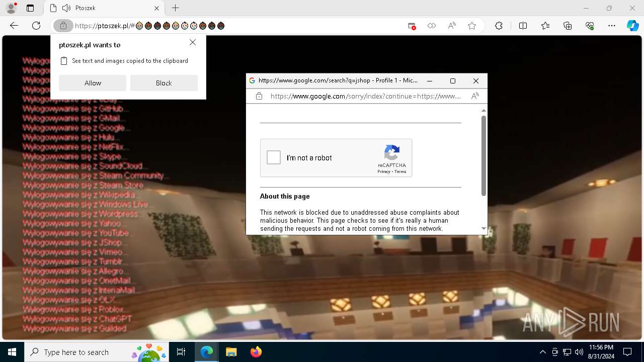Go back with the back arrow
Image resolution: width=644 pixels, height=362 pixels.
14,26
